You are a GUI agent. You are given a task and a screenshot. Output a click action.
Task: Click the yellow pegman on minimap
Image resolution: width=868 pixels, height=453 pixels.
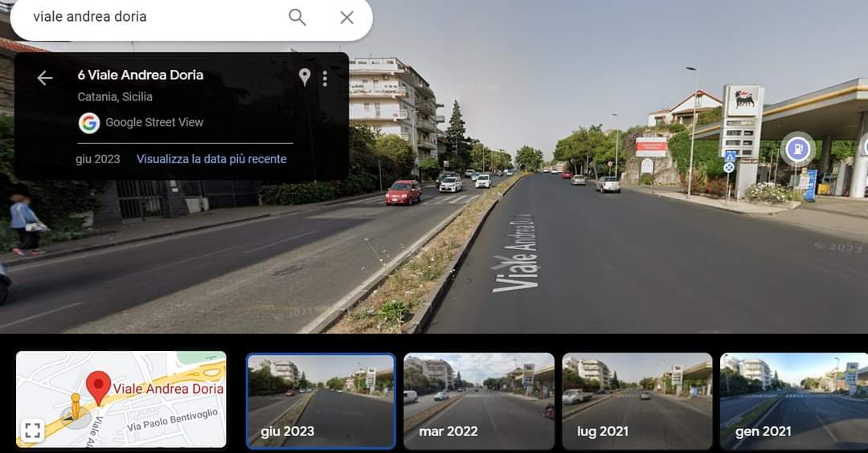(x=76, y=406)
